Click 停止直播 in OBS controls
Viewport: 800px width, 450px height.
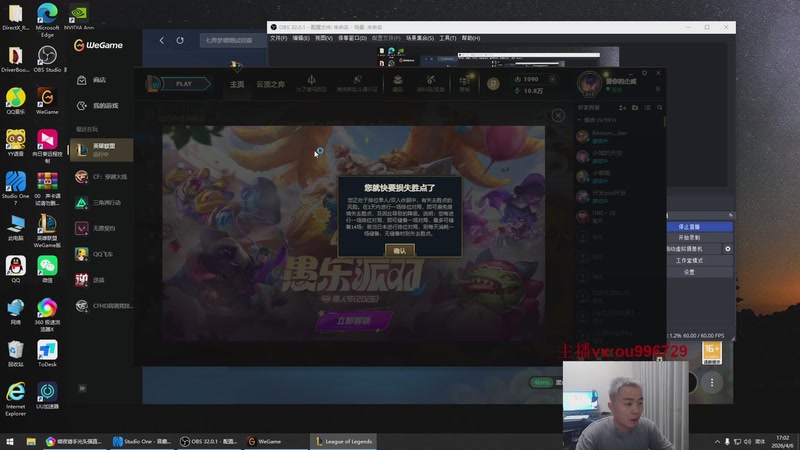click(x=699, y=227)
